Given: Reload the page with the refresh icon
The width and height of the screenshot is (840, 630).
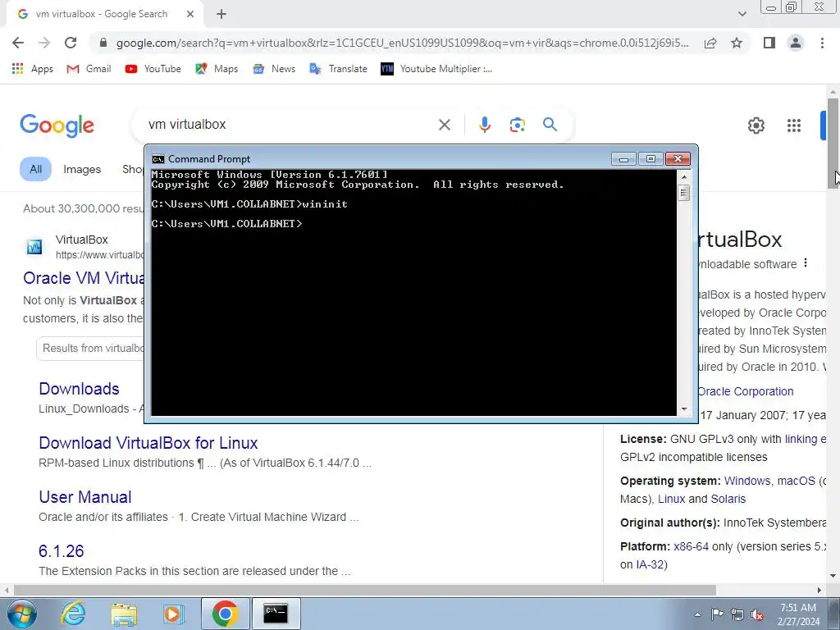Looking at the screenshot, I should tap(71, 43).
